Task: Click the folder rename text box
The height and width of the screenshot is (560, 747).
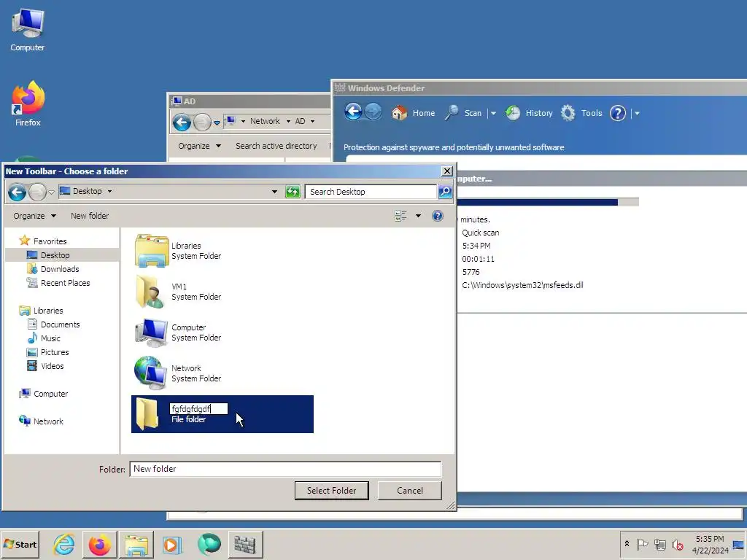Action: pyautogui.click(x=198, y=408)
